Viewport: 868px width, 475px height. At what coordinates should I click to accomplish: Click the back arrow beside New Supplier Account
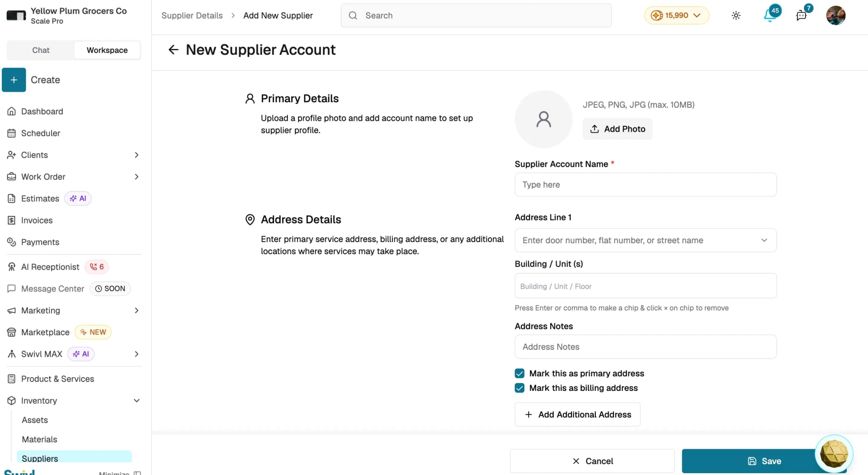174,50
